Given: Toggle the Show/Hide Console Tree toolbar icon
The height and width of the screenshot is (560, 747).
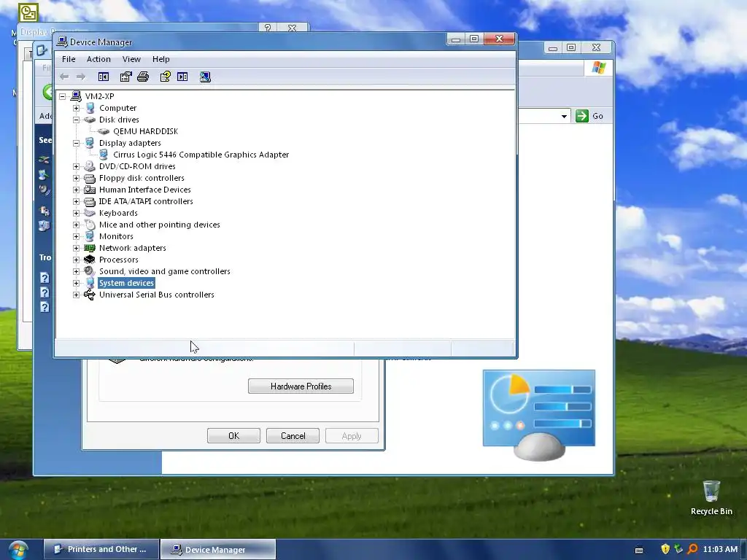Looking at the screenshot, I should 104,77.
